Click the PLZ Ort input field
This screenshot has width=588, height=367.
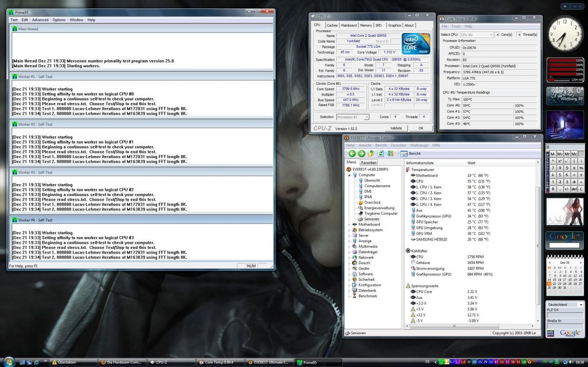(x=565, y=315)
